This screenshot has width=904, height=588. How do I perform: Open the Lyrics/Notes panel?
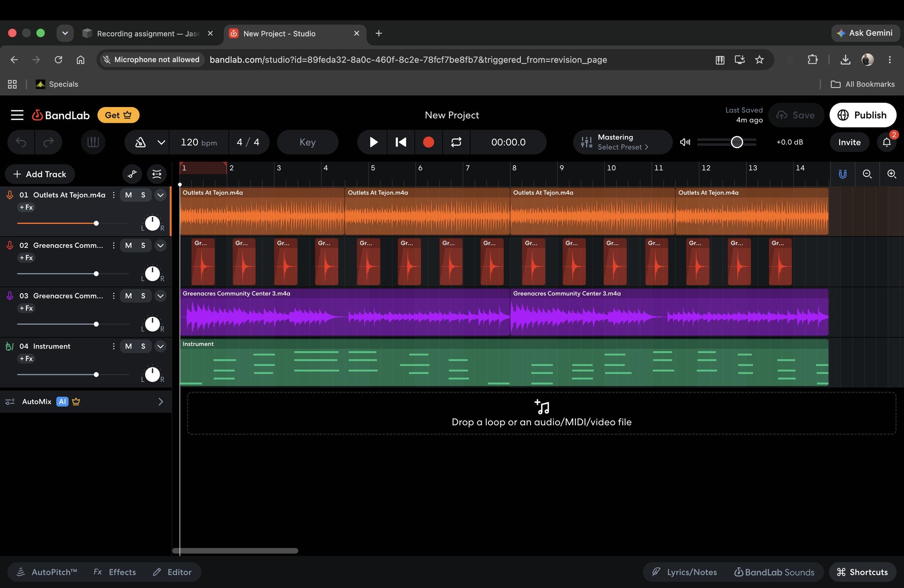[x=685, y=572]
